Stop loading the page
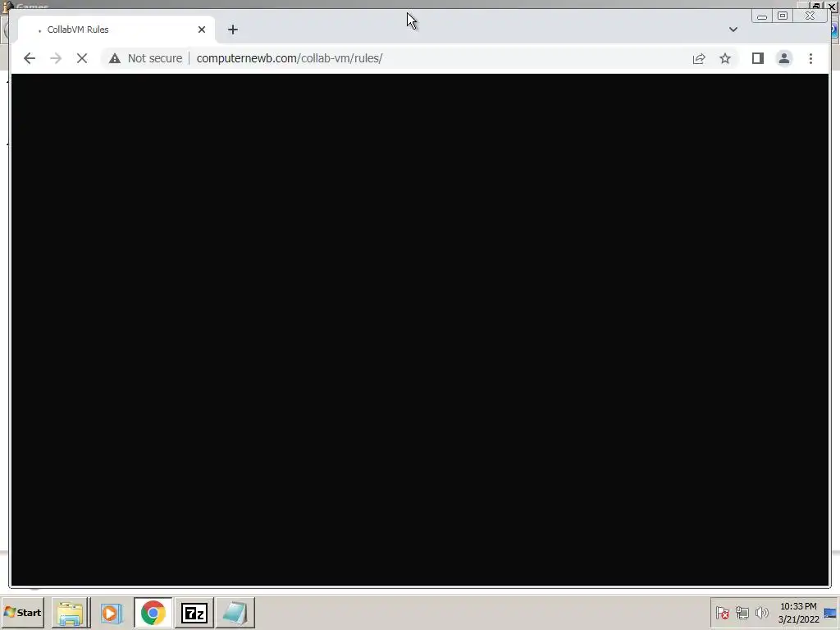This screenshot has height=630, width=840. [82, 58]
